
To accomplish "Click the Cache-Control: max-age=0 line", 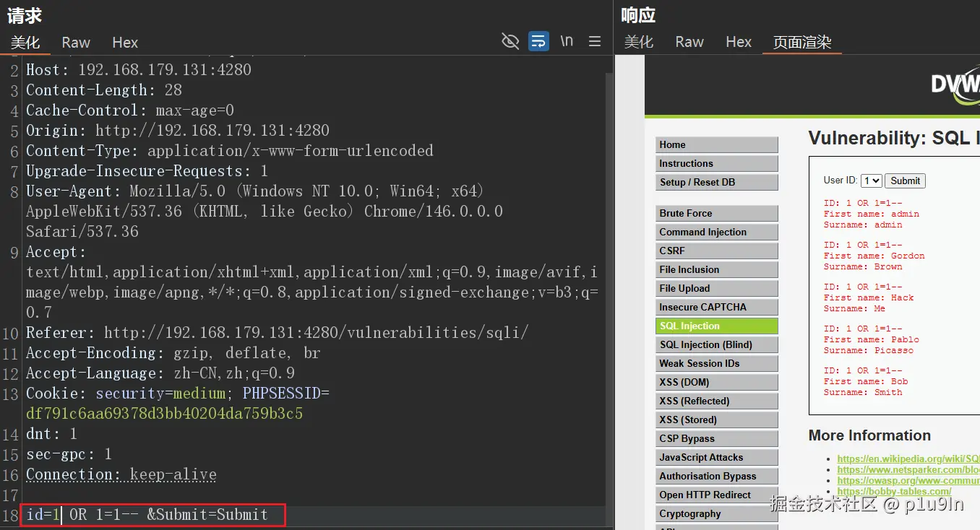I will (x=130, y=110).
